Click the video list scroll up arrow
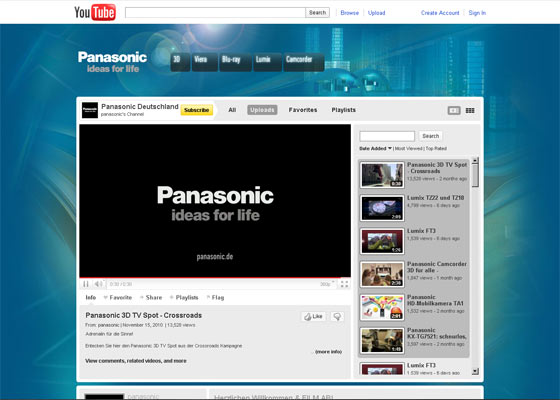The width and height of the screenshot is (560, 400). (x=475, y=161)
